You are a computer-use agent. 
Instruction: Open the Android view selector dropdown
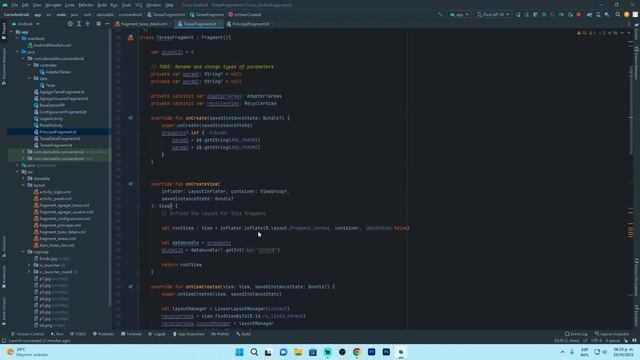click(25, 24)
